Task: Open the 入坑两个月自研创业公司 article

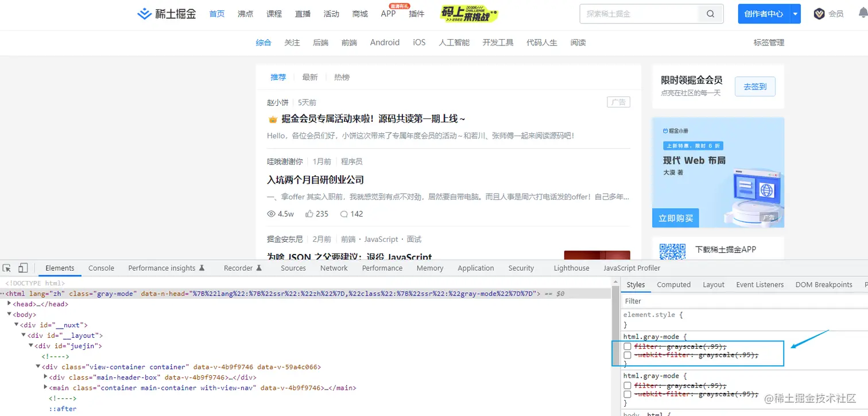Action: click(x=315, y=180)
